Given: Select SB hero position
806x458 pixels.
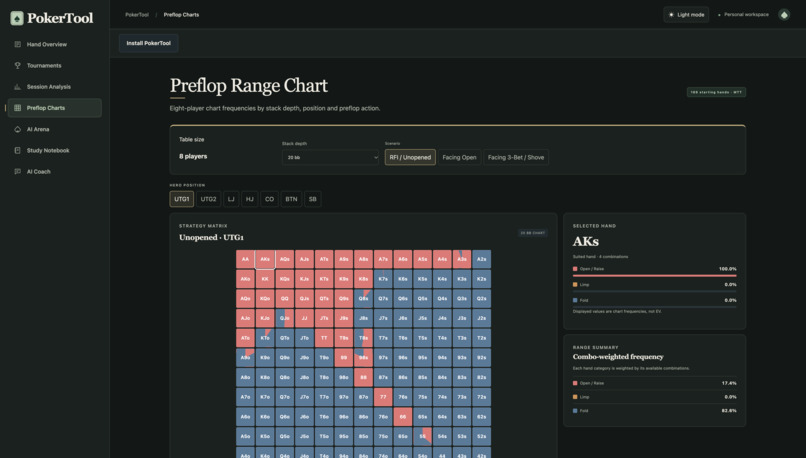Looking at the screenshot, I should coord(313,199).
